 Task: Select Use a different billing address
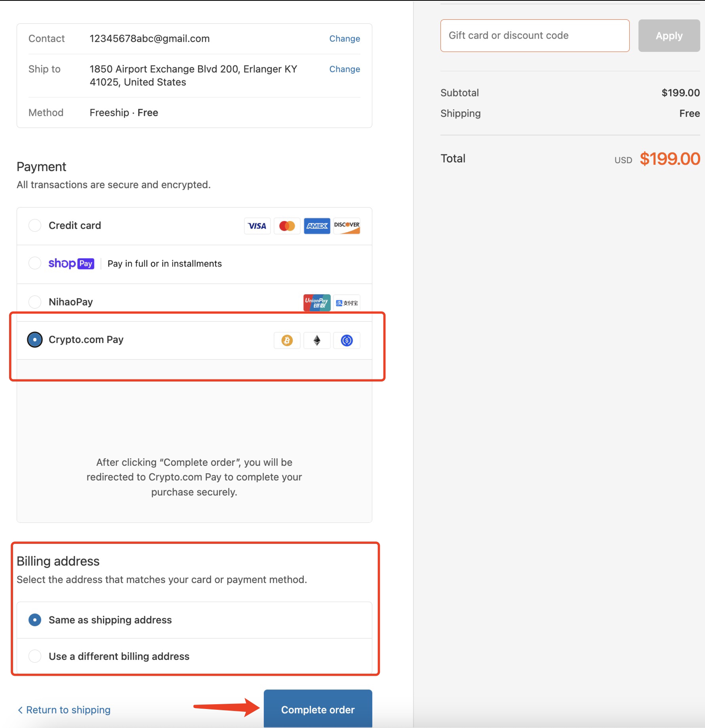(35, 656)
